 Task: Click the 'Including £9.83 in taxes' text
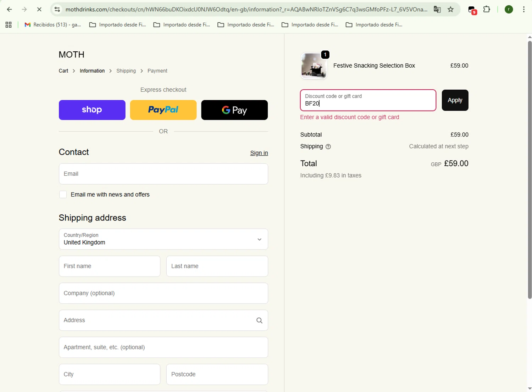[331, 175]
